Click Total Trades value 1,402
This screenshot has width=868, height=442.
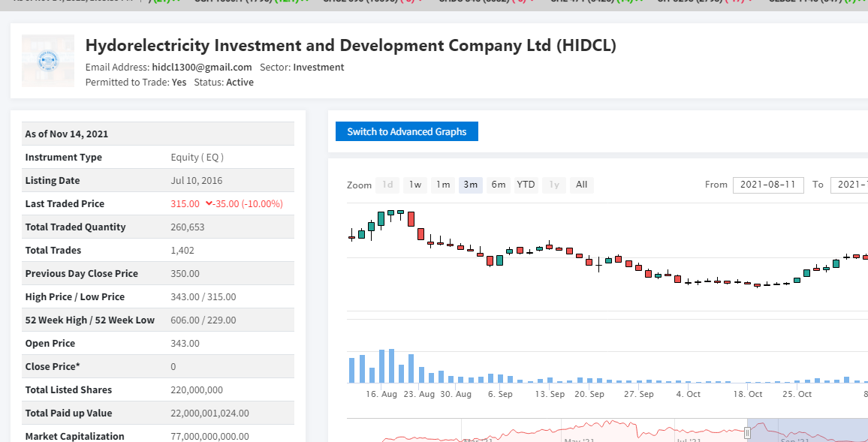coord(182,250)
